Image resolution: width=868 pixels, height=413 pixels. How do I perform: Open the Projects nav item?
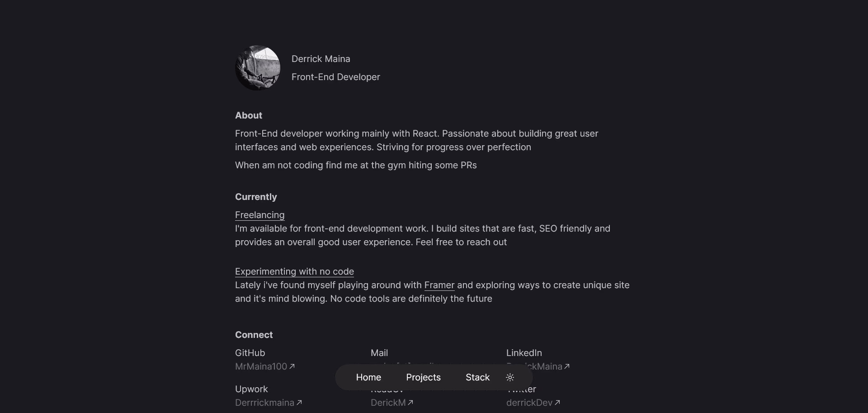[x=423, y=377]
